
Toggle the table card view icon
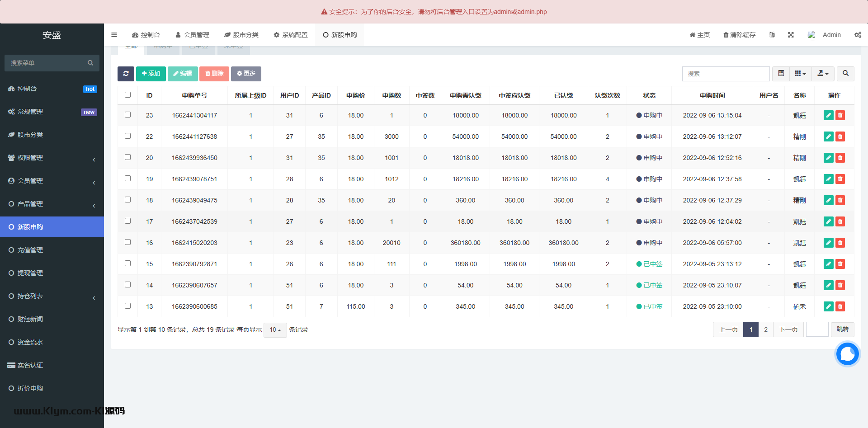click(781, 74)
